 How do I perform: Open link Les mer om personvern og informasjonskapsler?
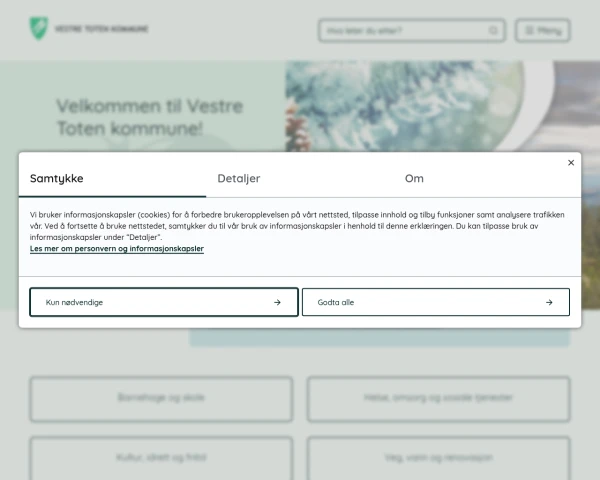click(x=117, y=249)
